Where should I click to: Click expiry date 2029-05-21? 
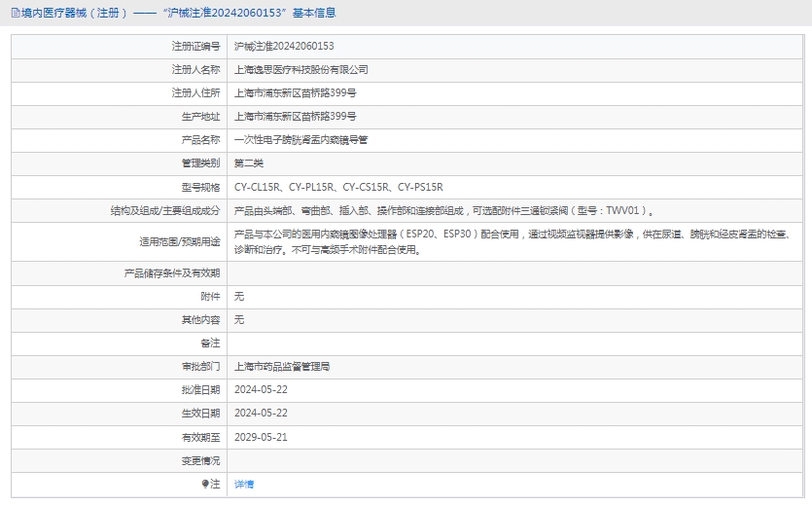[x=261, y=437]
